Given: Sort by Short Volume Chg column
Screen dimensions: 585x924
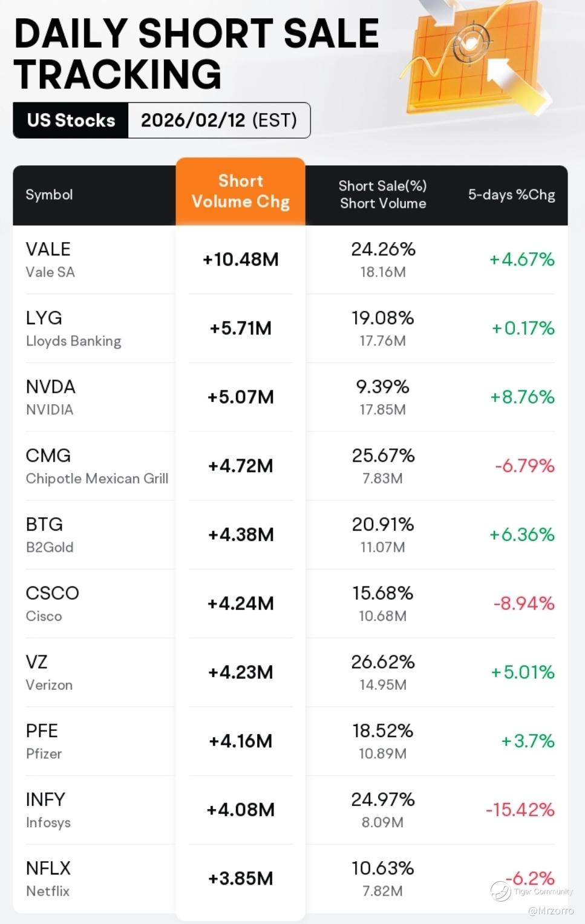Looking at the screenshot, I should [x=240, y=191].
